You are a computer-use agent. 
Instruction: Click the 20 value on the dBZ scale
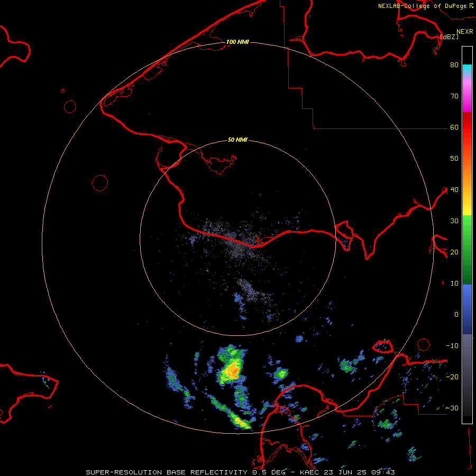[454, 252]
